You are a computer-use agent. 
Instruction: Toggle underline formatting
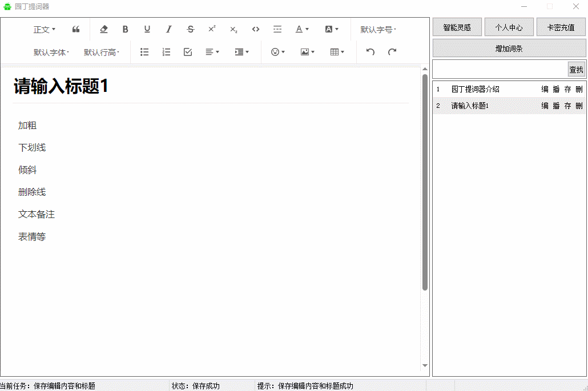pos(147,30)
